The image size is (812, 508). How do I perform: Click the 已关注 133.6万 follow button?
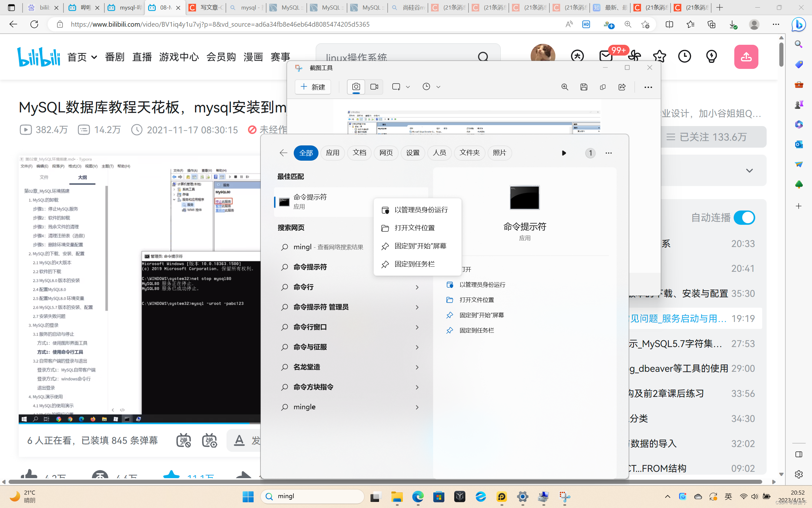point(713,137)
